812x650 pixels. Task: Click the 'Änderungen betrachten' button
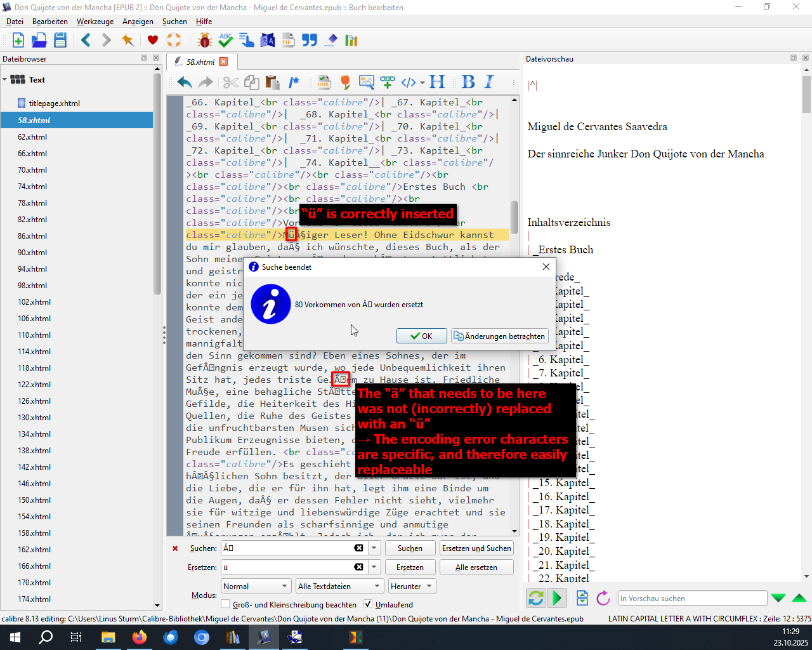tap(499, 336)
